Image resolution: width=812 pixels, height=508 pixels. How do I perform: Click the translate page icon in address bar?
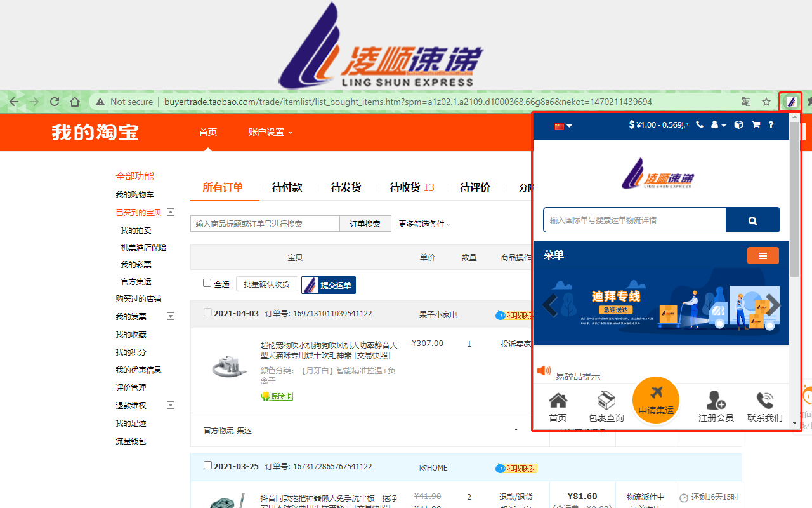point(746,102)
